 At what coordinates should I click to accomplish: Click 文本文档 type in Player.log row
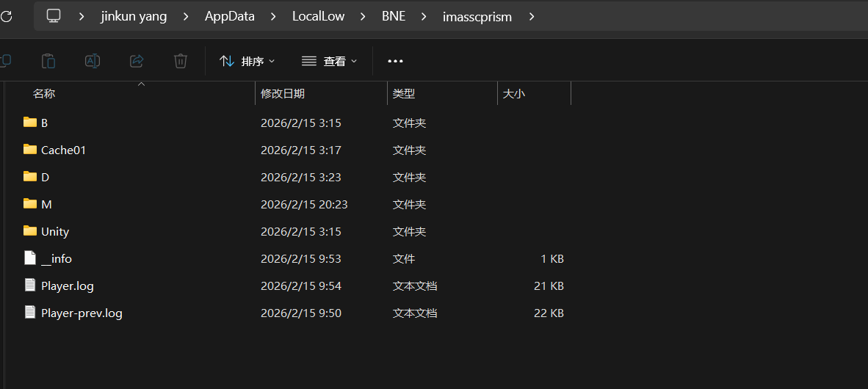[x=415, y=286]
